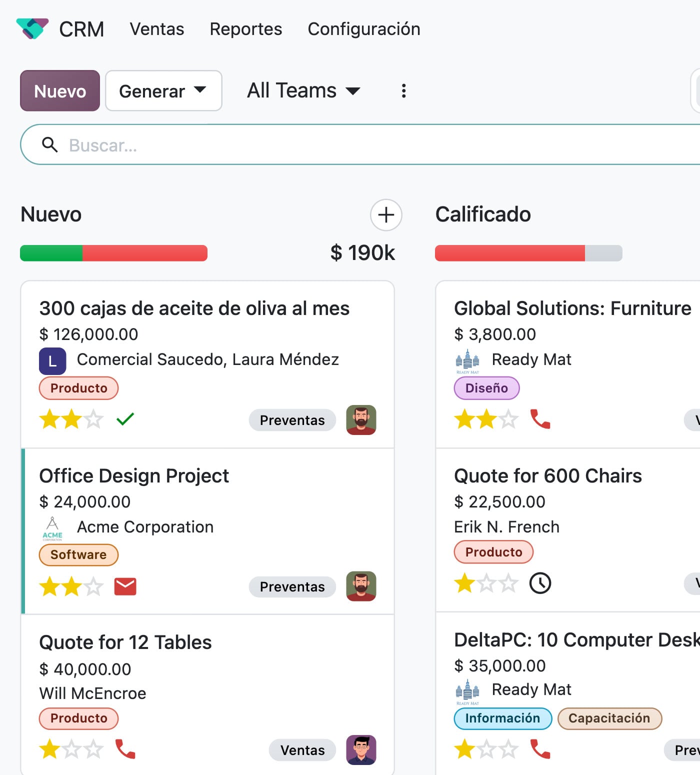This screenshot has width=700, height=775.
Task: Click phone activity icon on Quote for 12 Tables
Action: coord(125,749)
